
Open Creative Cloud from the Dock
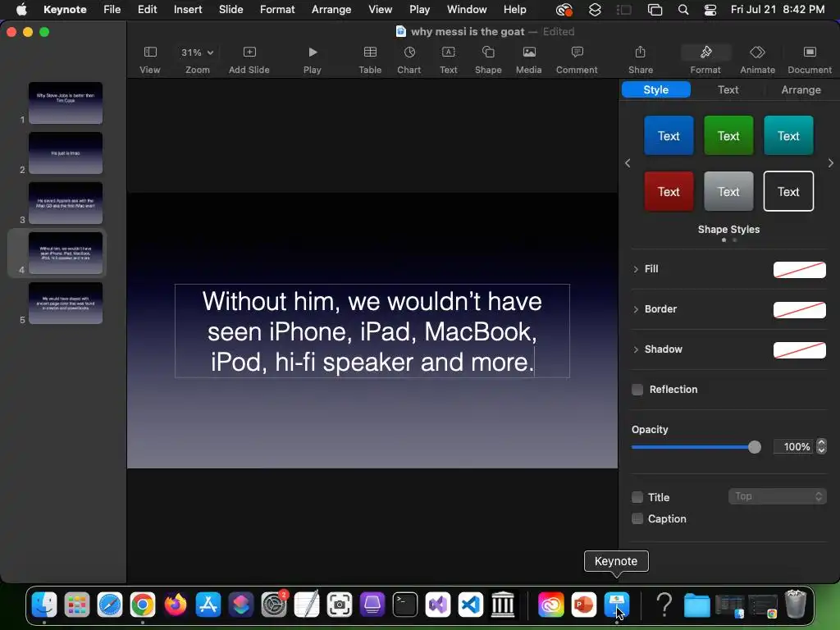coord(551,605)
